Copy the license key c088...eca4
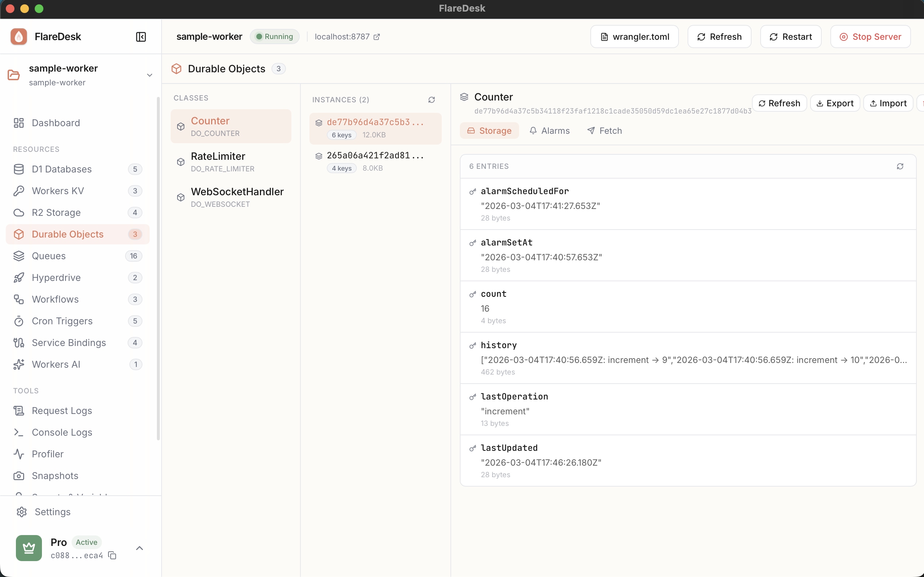Image resolution: width=924 pixels, height=577 pixels. [112, 555]
